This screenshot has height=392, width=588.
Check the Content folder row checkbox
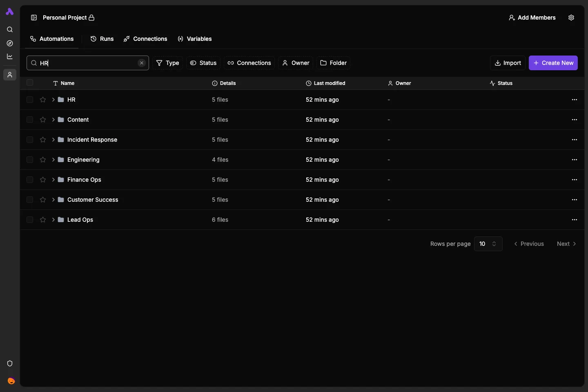coord(30,120)
